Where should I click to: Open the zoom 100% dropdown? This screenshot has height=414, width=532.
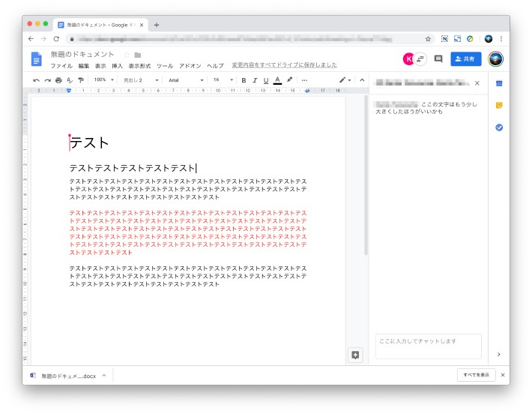104,79
